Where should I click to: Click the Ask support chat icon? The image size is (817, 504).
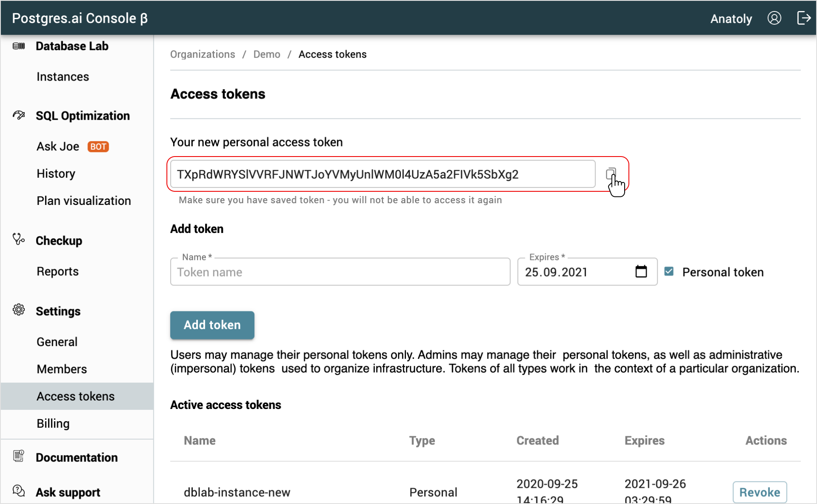point(19,491)
